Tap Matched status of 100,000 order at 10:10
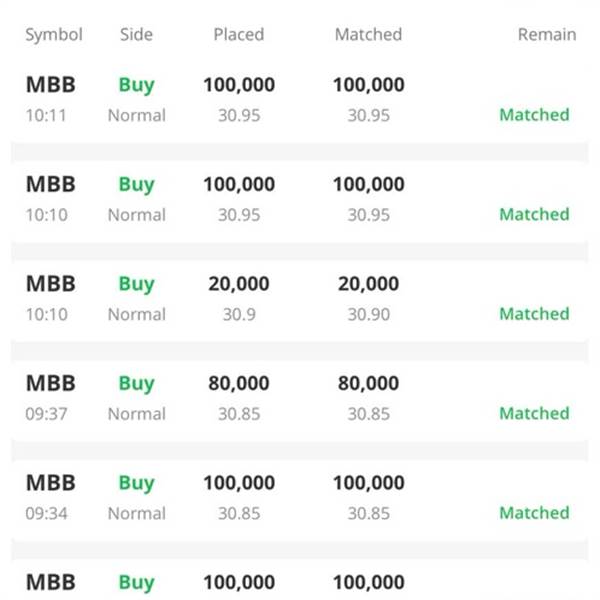This screenshot has height=600, width=600. pyautogui.click(x=534, y=214)
